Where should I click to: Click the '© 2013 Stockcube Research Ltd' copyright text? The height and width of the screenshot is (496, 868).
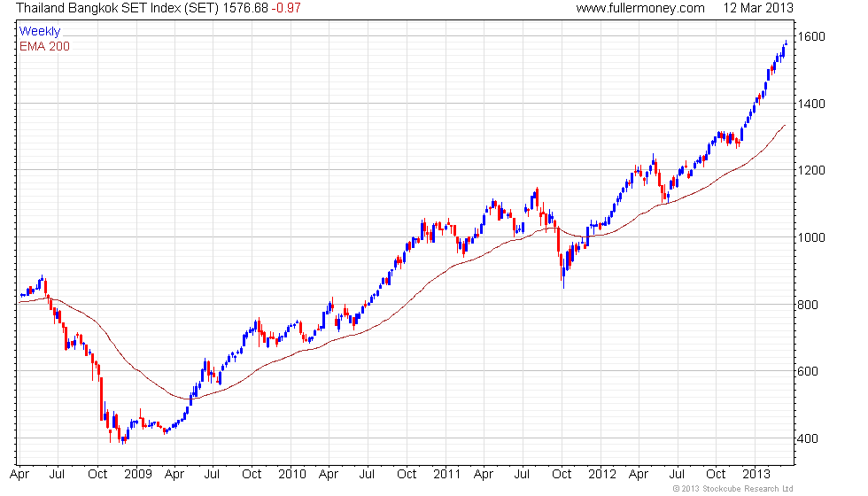(733, 489)
